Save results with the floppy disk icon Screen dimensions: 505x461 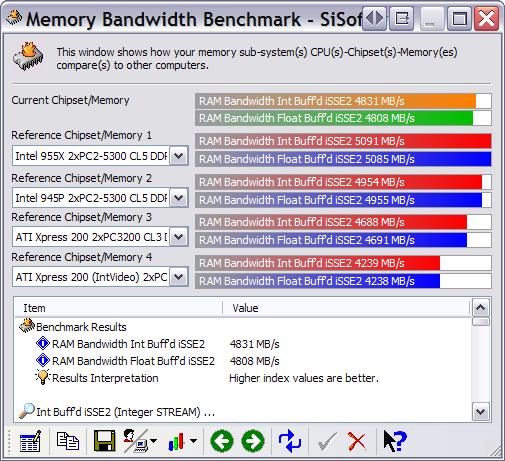[104, 441]
